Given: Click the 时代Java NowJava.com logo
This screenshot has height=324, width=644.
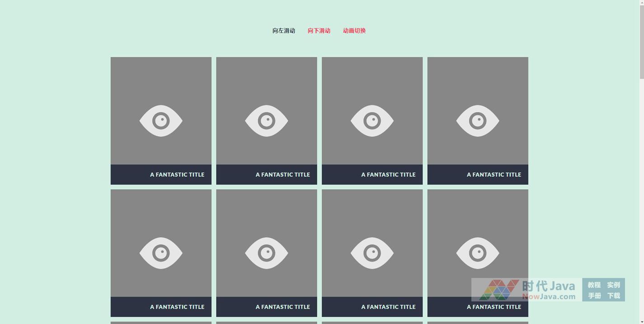Looking at the screenshot, I should click(526, 290).
